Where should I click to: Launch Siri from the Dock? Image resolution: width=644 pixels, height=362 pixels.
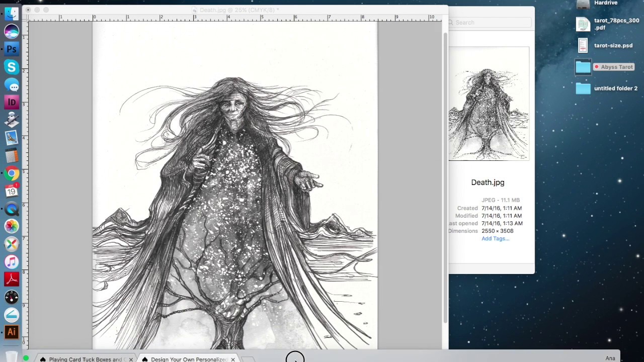pos(12,31)
